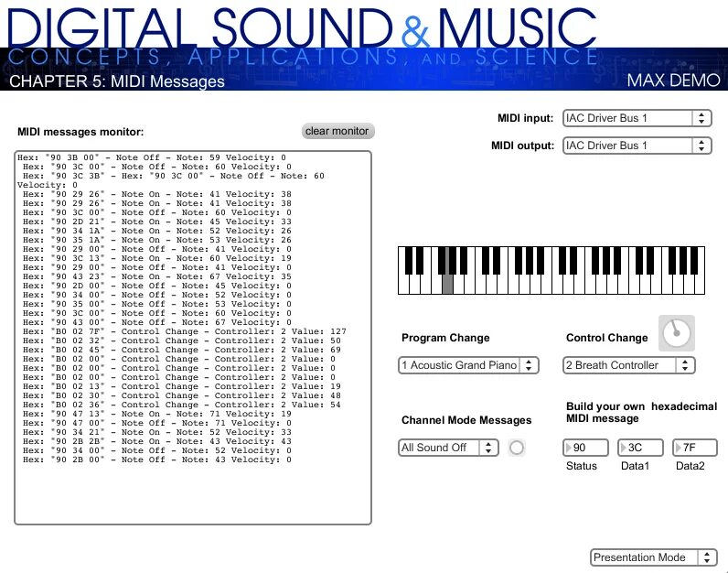This screenshot has width=728, height=573.
Task: Click monitor line with Value: 127
Action: pyautogui.click(x=185, y=331)
